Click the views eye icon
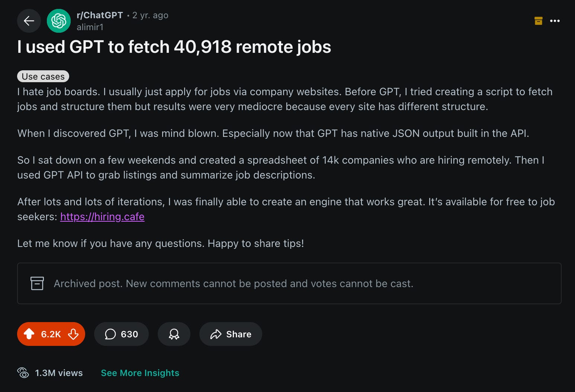Viewport: 575px width, 392px height. [23, 373]
